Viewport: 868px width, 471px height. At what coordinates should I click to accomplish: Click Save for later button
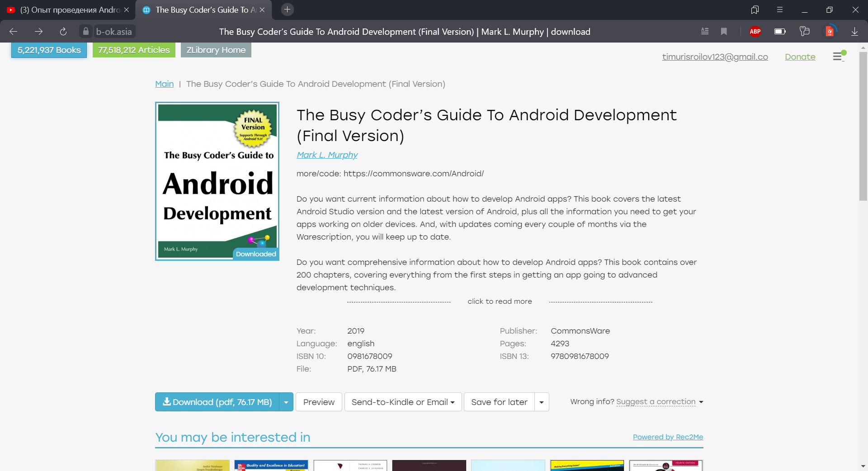499,402
